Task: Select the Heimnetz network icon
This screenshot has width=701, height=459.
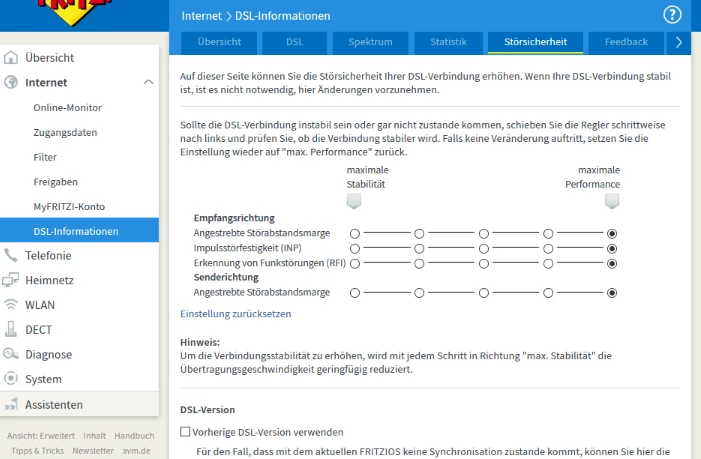Action: tap(11, 280)
